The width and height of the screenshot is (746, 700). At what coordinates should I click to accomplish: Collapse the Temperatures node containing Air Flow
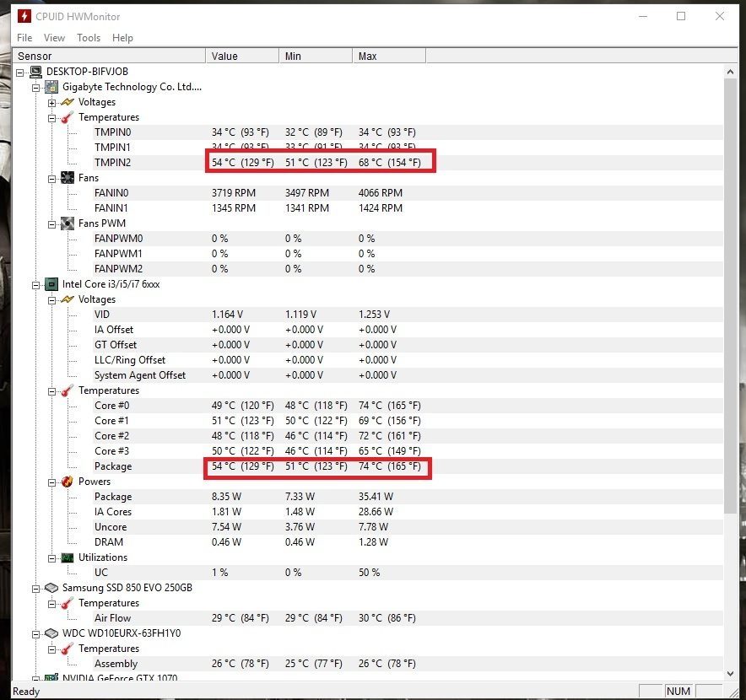click(x=51, y=604)
